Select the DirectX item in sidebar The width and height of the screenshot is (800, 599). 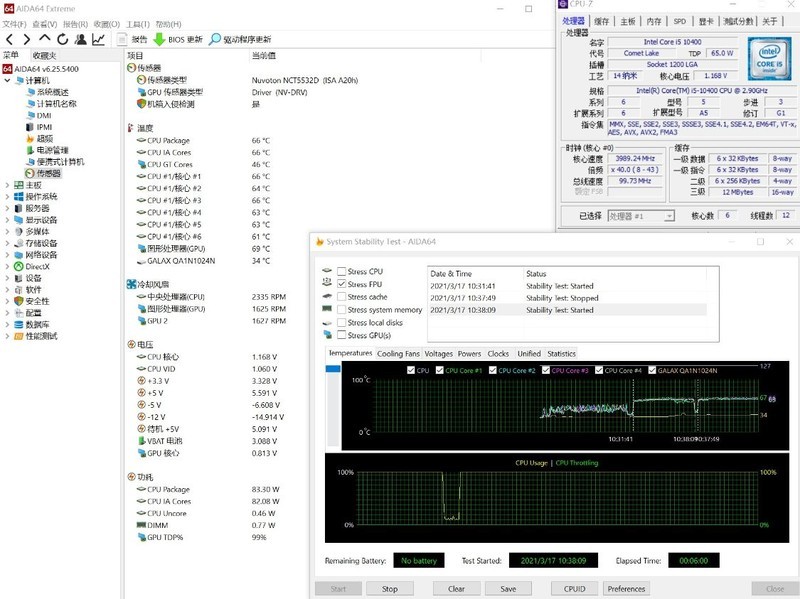[37, 266]
